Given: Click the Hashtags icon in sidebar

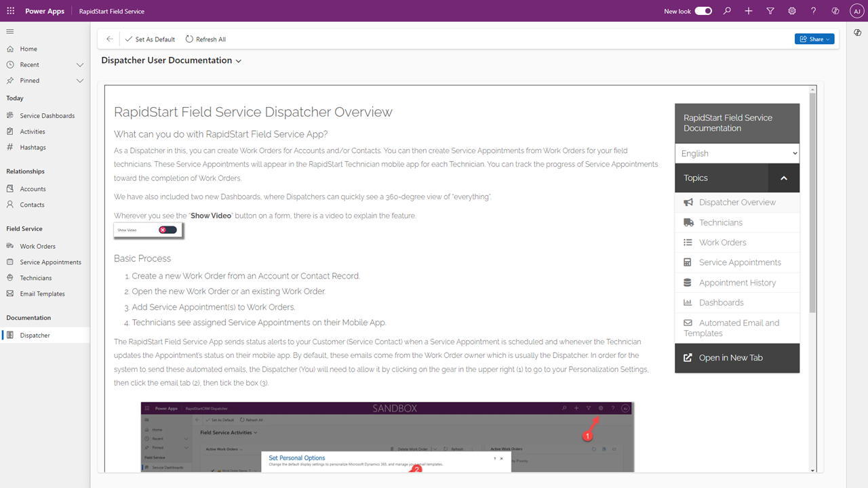Looking at the screenshot, I should tap(10, 147).
